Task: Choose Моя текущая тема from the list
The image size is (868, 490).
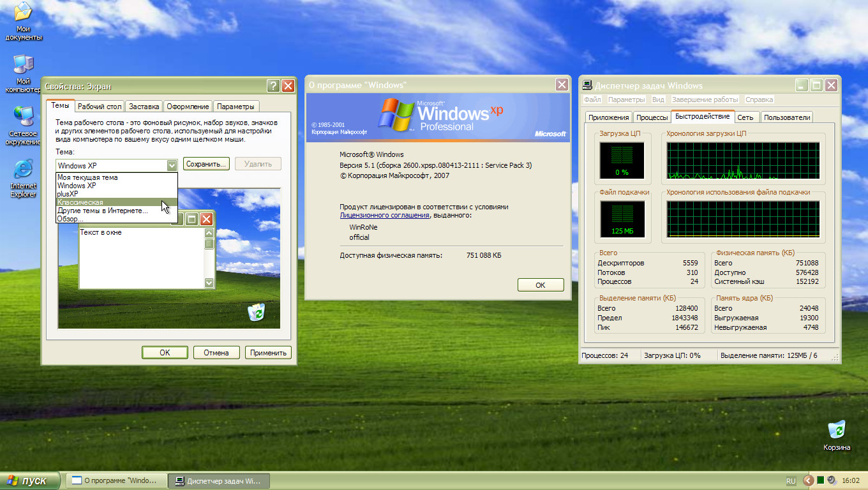Action: coord(116,177)
